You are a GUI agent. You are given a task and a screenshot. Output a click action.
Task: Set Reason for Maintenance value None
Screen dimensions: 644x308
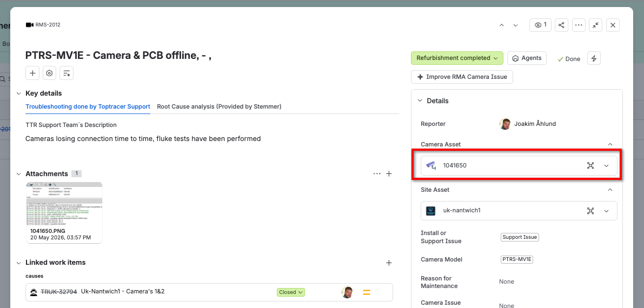507,282
